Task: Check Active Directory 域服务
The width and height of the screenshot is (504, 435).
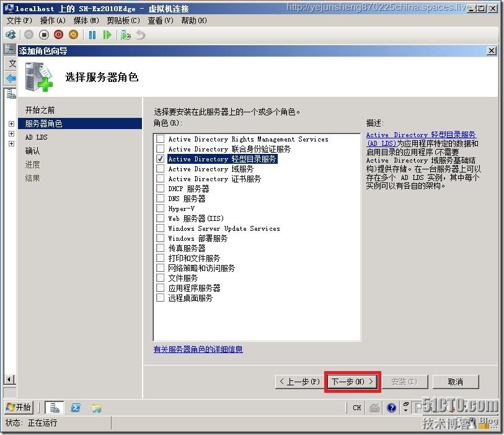Action: (x=160, y=169)
